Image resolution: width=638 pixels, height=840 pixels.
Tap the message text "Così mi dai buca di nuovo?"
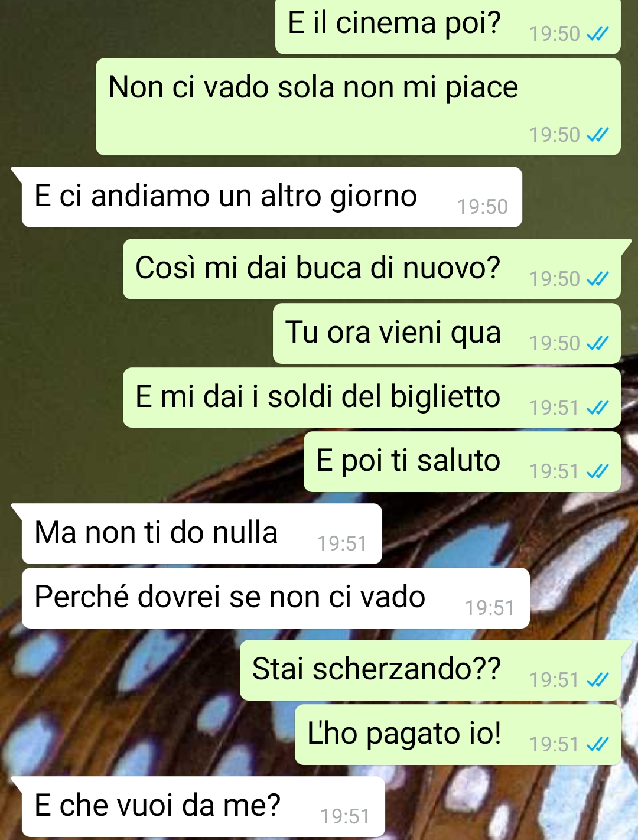click(318, 268)
